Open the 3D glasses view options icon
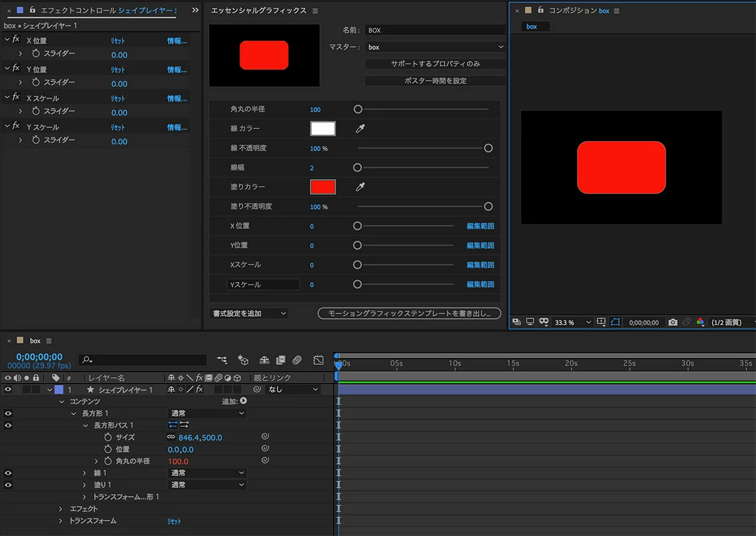 [x=544, y=322]
